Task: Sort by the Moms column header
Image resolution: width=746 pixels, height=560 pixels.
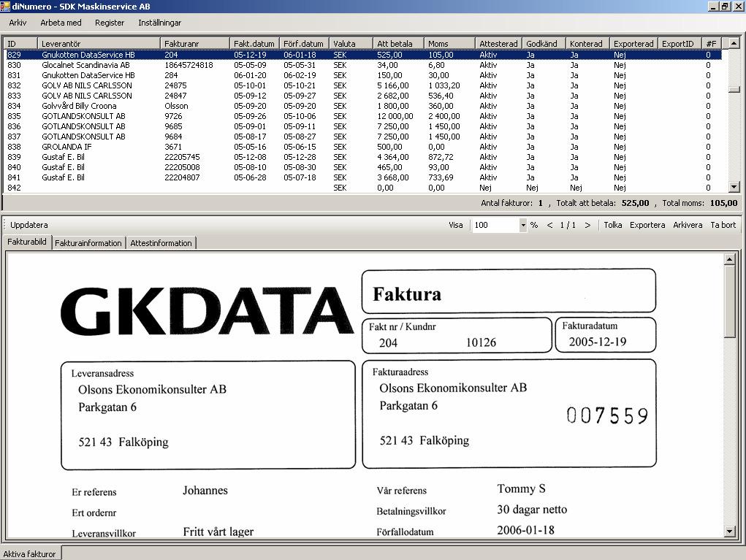Action: point(449,44)
